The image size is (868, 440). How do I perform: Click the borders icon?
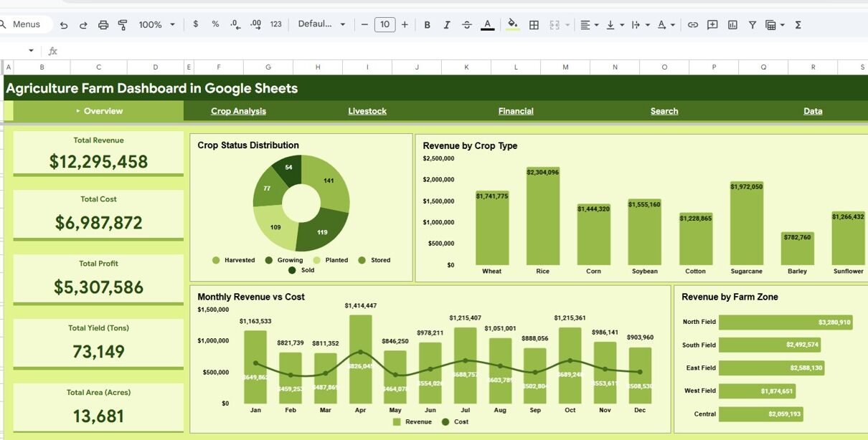534,25
